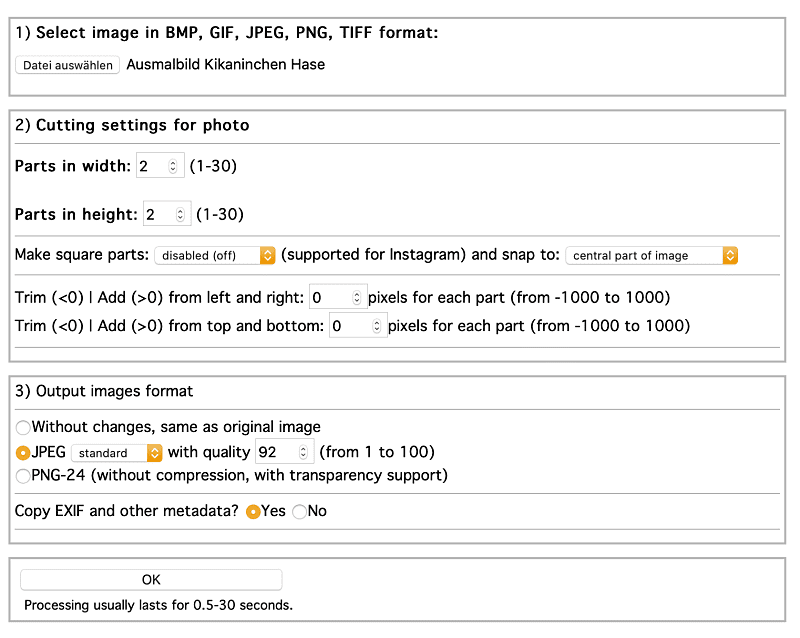This screenshot has height=638, width=800.
Task: Choose Yes for copying EXIF metadata
Action: 253,512
